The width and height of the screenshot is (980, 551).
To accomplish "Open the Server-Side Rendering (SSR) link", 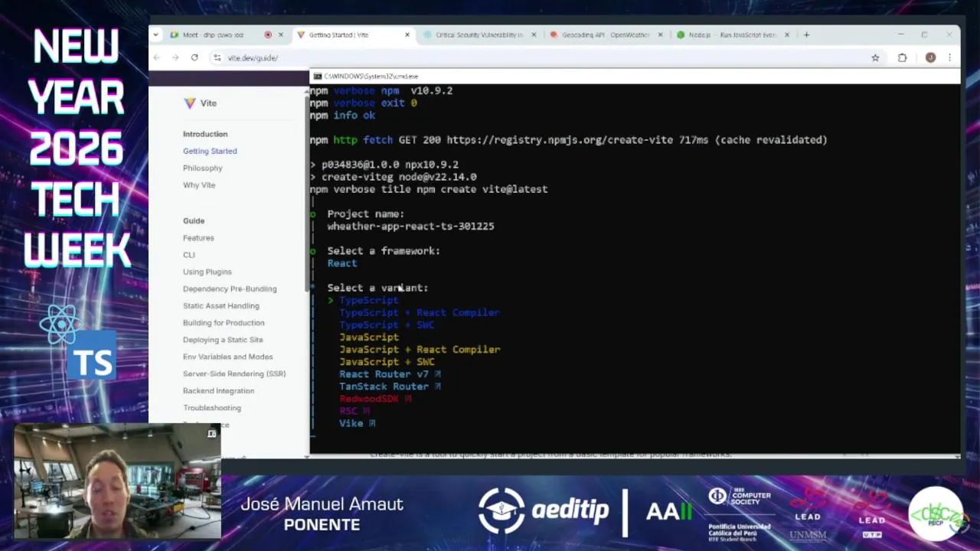I will 234,373.
